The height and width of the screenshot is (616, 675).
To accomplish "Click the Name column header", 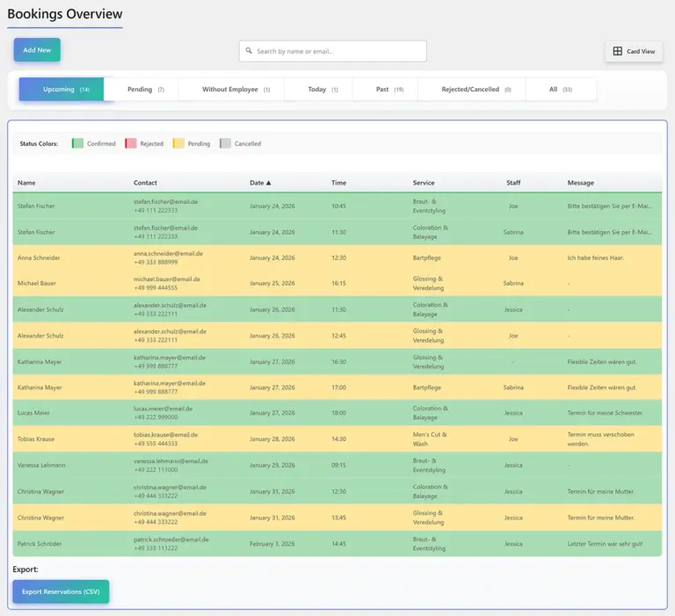I will click(x=26, y=183).
